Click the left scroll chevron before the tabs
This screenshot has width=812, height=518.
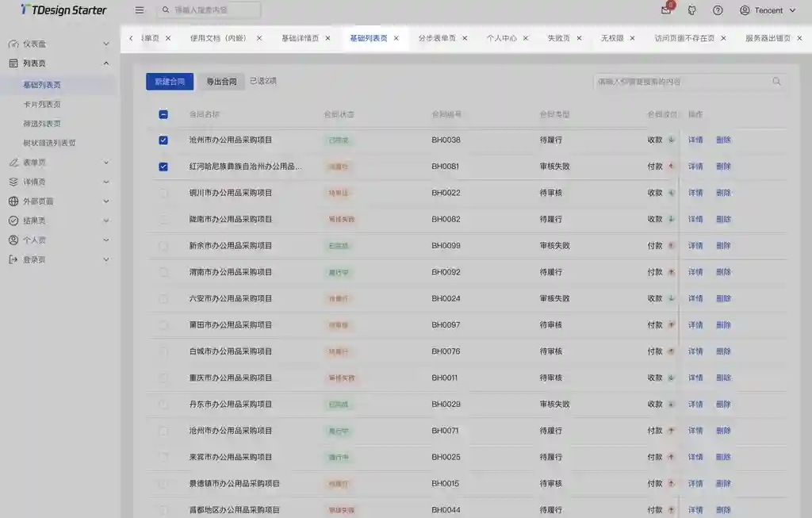[132, 37]
